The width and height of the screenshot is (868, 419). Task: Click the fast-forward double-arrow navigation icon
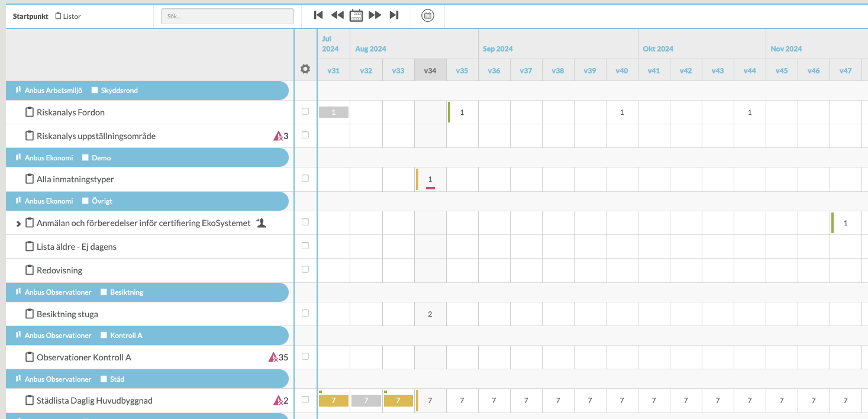tap(375, 15)
